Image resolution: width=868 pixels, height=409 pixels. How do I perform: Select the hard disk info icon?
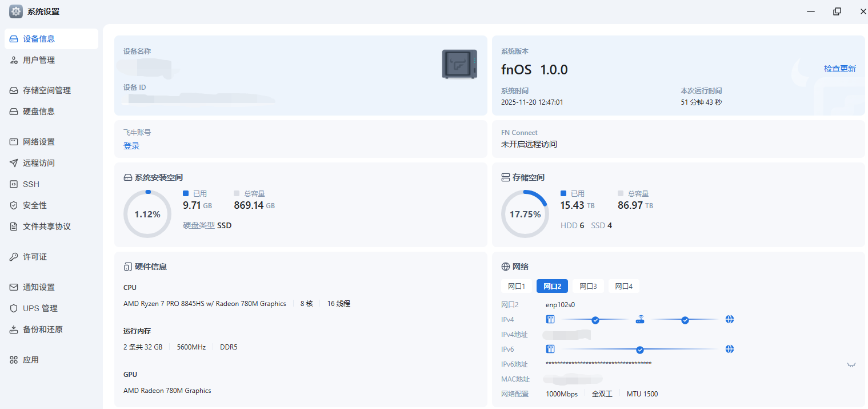coord(14,112)
